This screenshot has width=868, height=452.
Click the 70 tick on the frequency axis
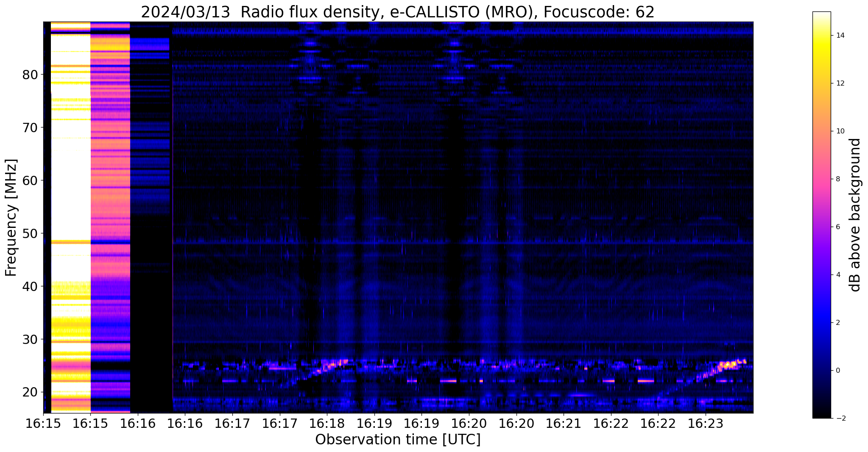30,128
